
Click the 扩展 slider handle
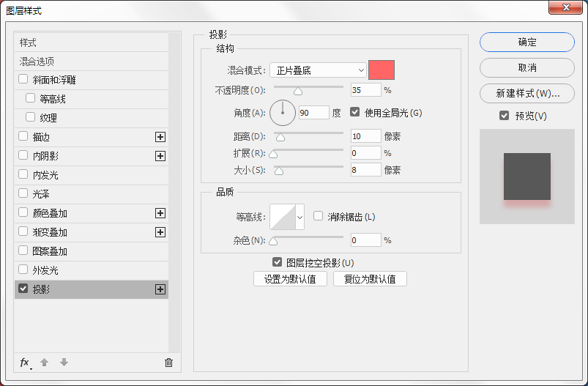(x=273, y=154)
